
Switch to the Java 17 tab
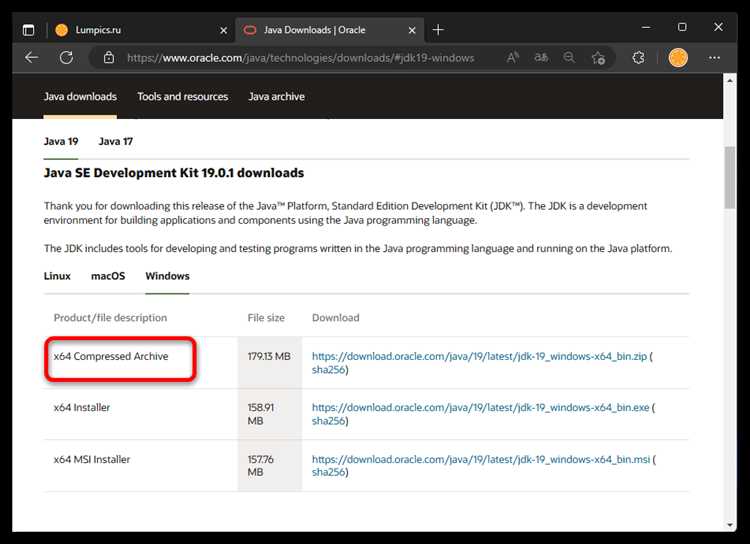pos(115,142)
